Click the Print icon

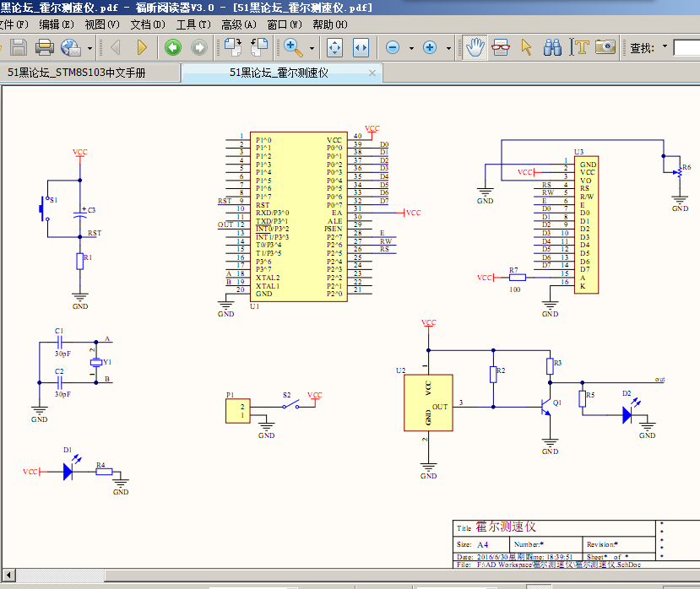point(44,47)
